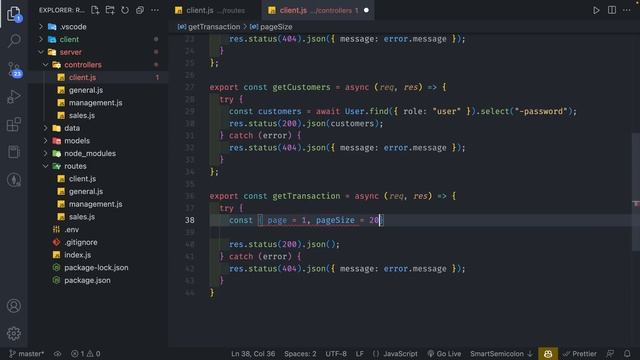Click New Folder icon in Explorer header
Screen dimensions: 640x360
[110, 10]
